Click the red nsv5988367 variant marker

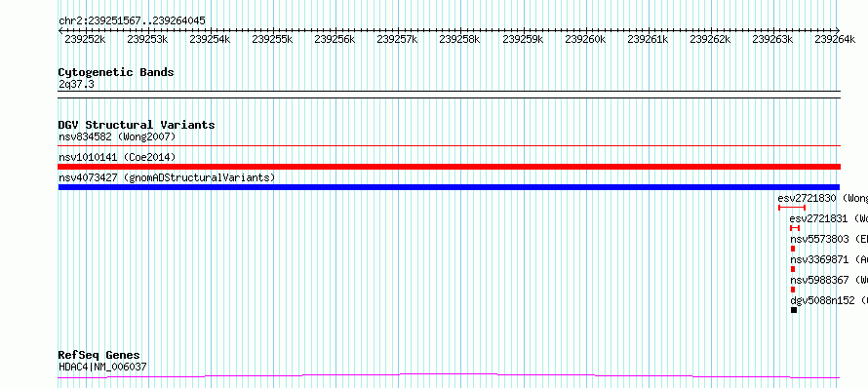click(x=793, y=290)
